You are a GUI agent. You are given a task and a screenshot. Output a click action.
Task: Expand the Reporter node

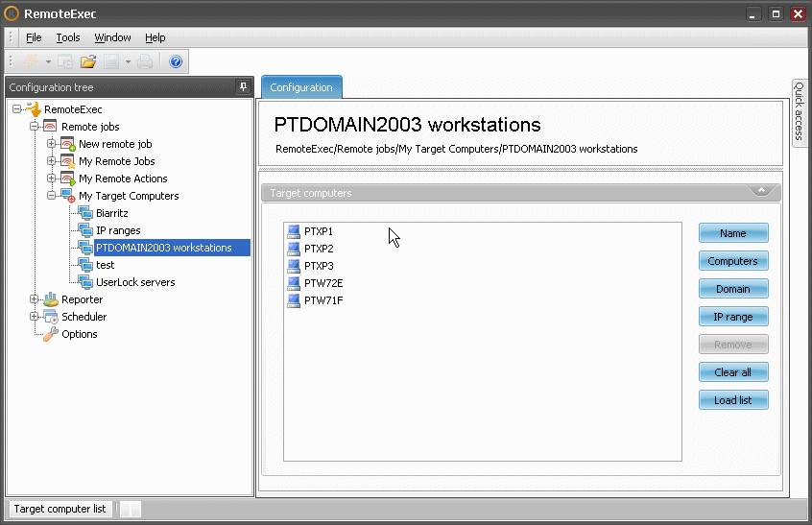click(34, 299)
